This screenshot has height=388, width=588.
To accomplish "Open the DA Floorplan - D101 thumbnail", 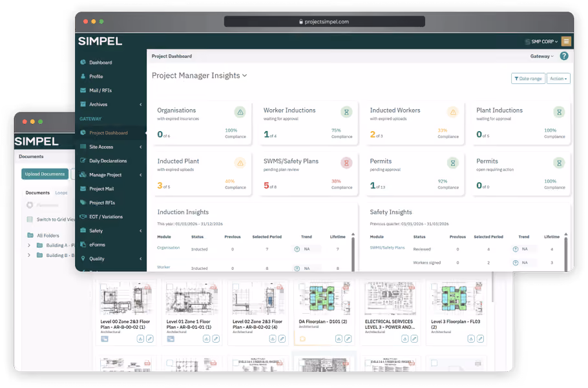I will pos(324,299).
